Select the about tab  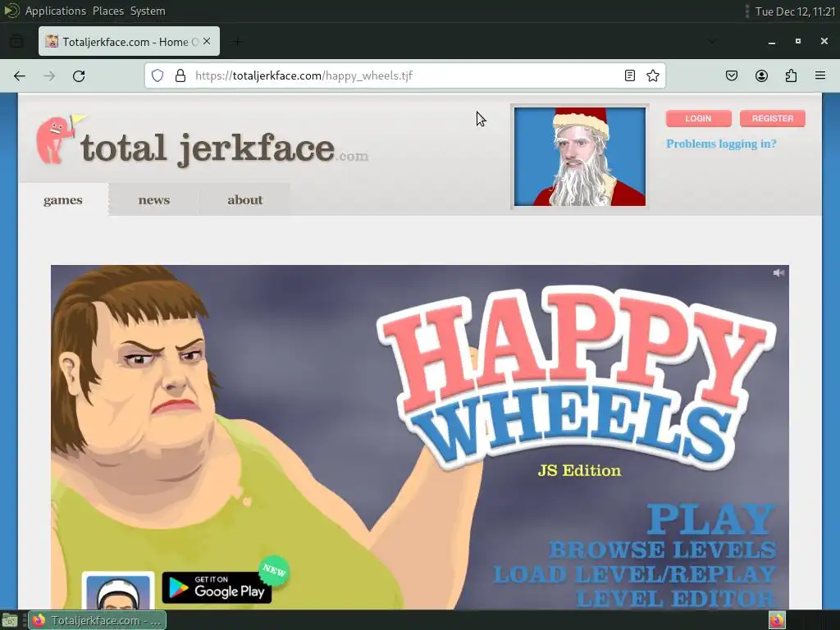point(244,200)
